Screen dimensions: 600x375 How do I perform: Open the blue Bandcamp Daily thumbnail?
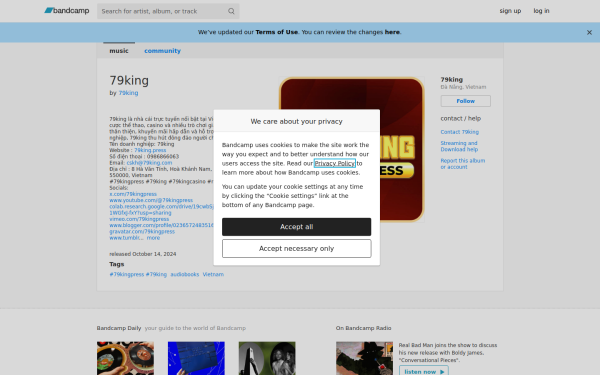[196, 358]
